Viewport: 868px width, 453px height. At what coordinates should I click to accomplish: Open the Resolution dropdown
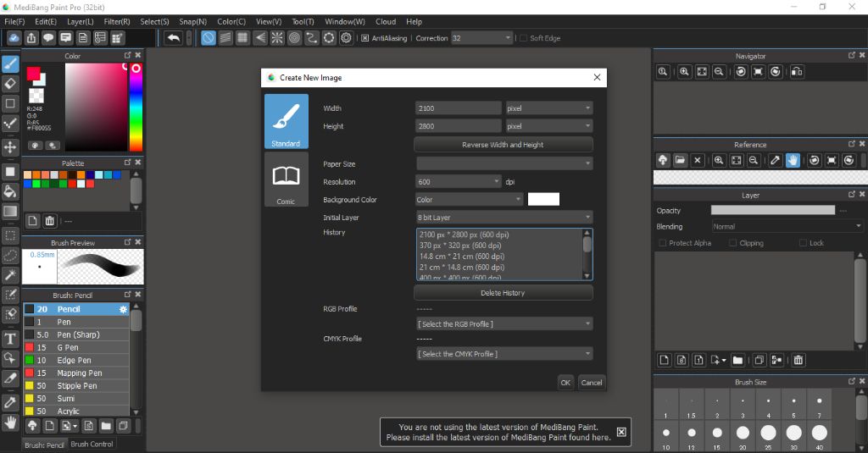459,181
